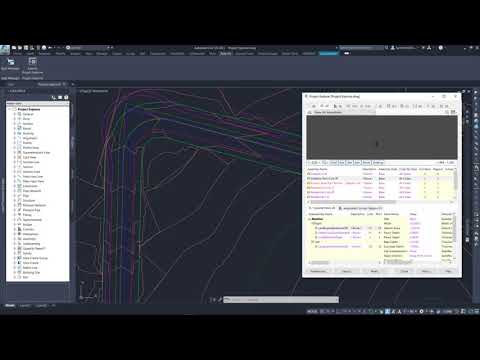Image resolution: width=480 pixels, height=360 pixels.
Task: Click Launch Project Explorer ribbon button
Action: pyautogui.click(x=32, y=65)
